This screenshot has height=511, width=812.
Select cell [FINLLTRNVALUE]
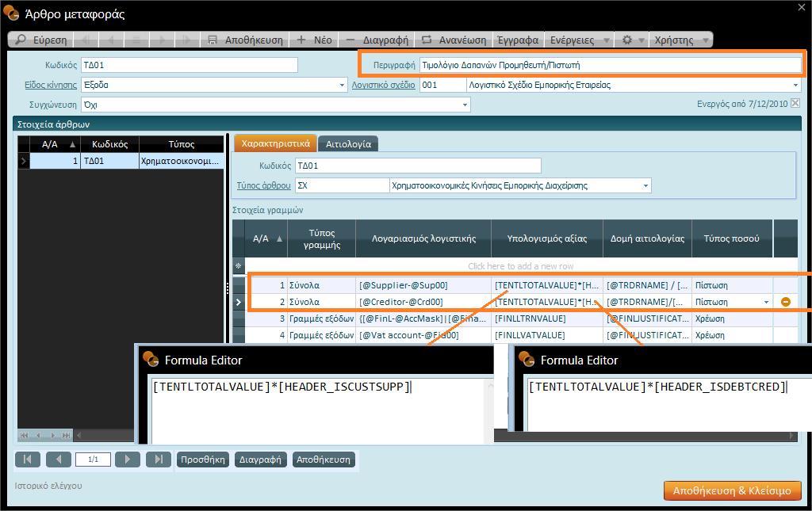pyautogui.click(x=547, y=318)
